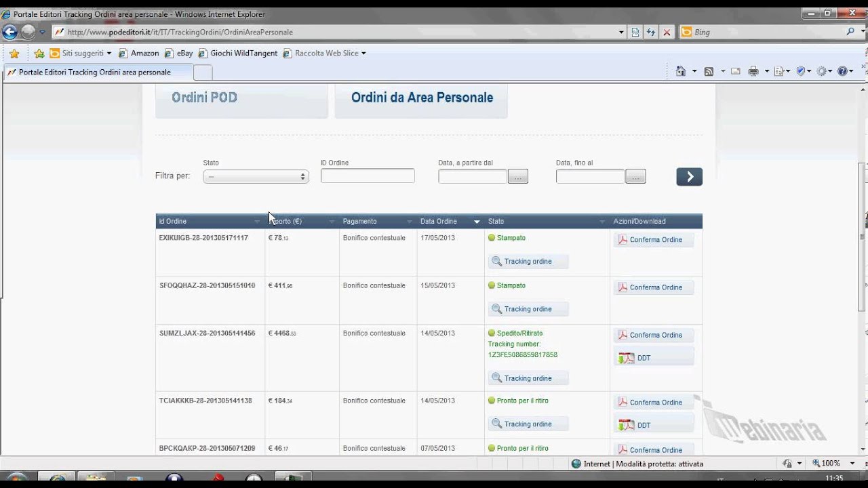Open the Amazon favorite link
Viewport: 868px width, 488px height.
pyautogui.click(x=138, y=53)
